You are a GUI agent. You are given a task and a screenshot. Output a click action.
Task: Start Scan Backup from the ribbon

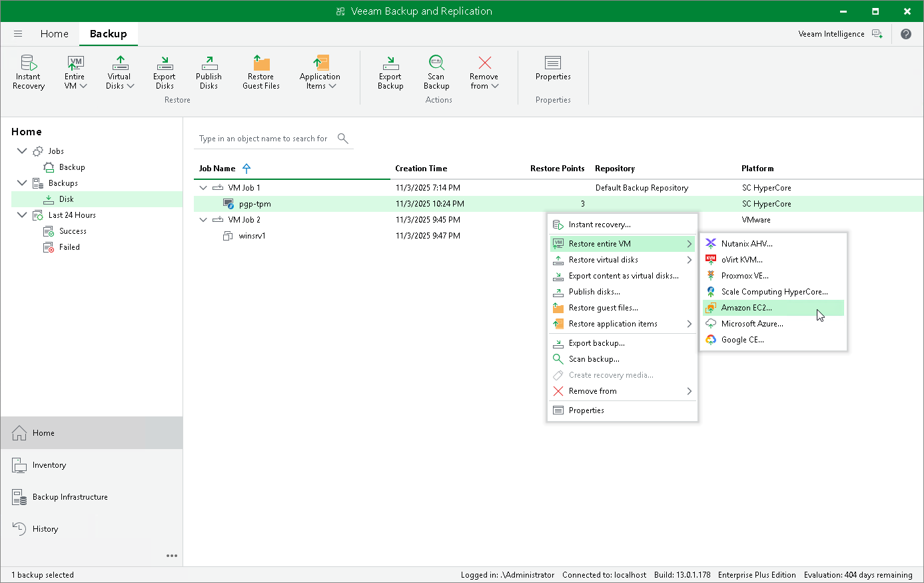point(436,73)
